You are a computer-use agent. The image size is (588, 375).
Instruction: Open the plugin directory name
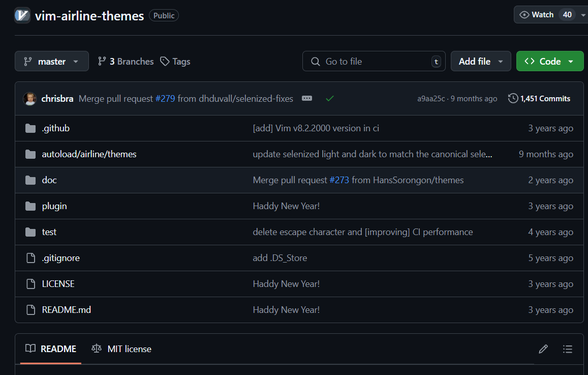[x=54, y=206]
